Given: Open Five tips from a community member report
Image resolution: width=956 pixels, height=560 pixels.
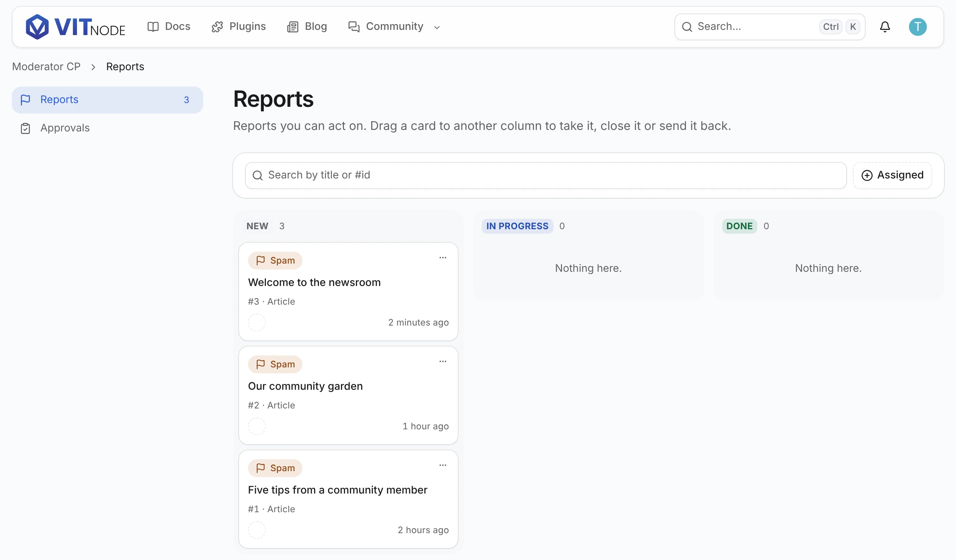Looking at the screenshot, I should 337,490.
